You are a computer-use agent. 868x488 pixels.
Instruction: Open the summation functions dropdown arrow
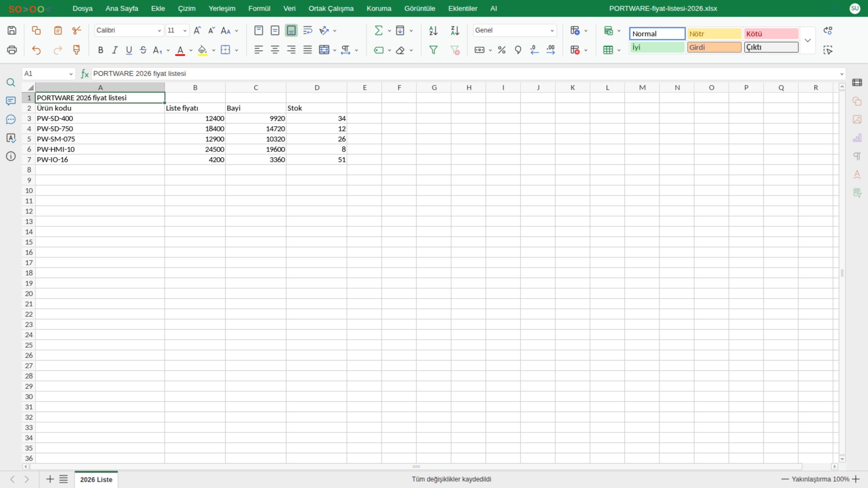pyautogui.click(x=389, y=31)
